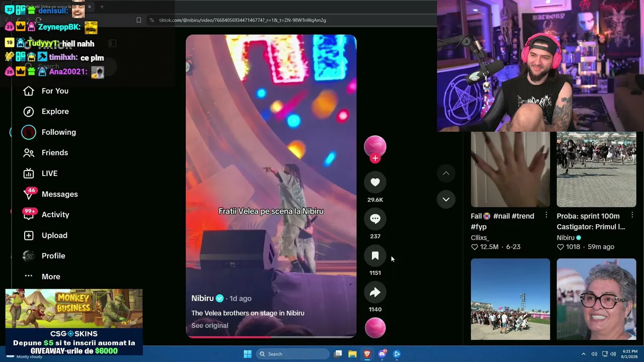Click the For You home icon

click(x=29, y=91)
